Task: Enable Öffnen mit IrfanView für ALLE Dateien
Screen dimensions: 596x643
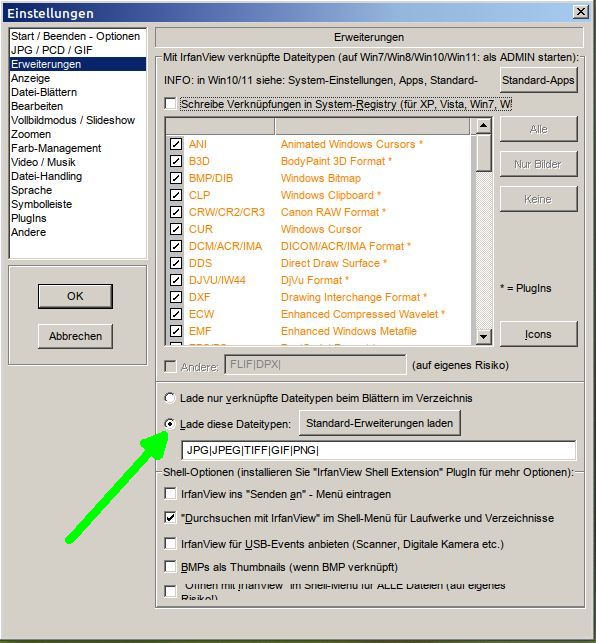Action: pyautogui.click(x=170, y=591)
